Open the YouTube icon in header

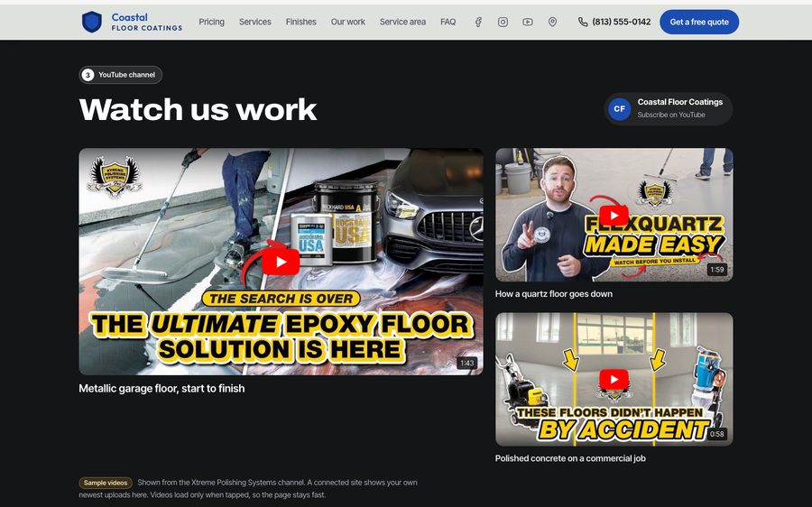point(528,22)
